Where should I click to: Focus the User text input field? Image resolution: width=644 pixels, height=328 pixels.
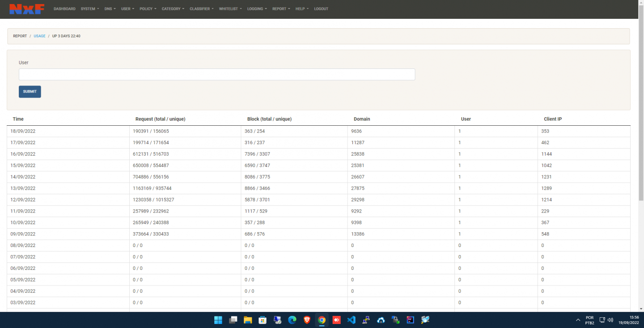click(217, 74)
